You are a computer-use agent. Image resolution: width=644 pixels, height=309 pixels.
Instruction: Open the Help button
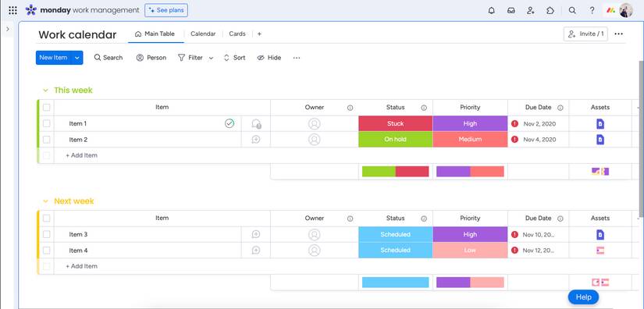pyautogui.click(x=583, y=297)
